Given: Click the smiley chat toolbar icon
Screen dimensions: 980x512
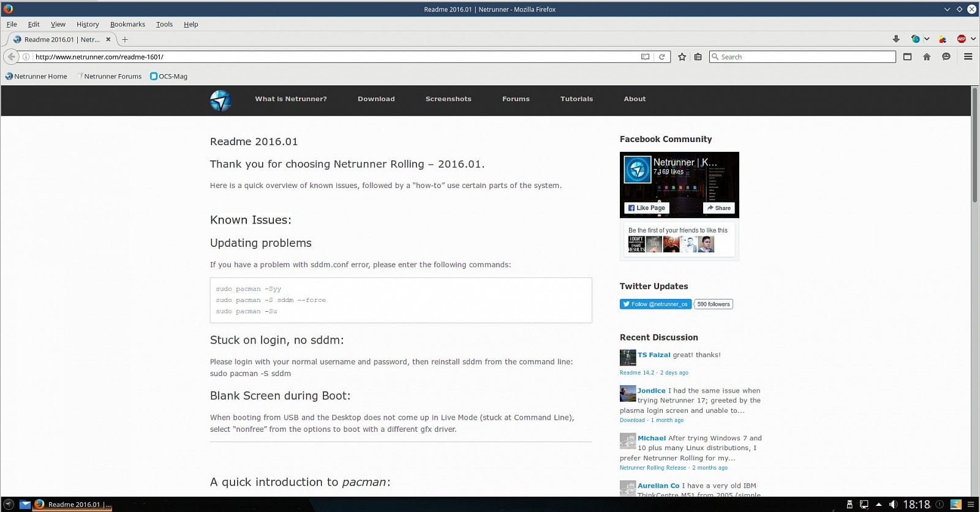Looking at the screenshot, I should pos(946,57).
